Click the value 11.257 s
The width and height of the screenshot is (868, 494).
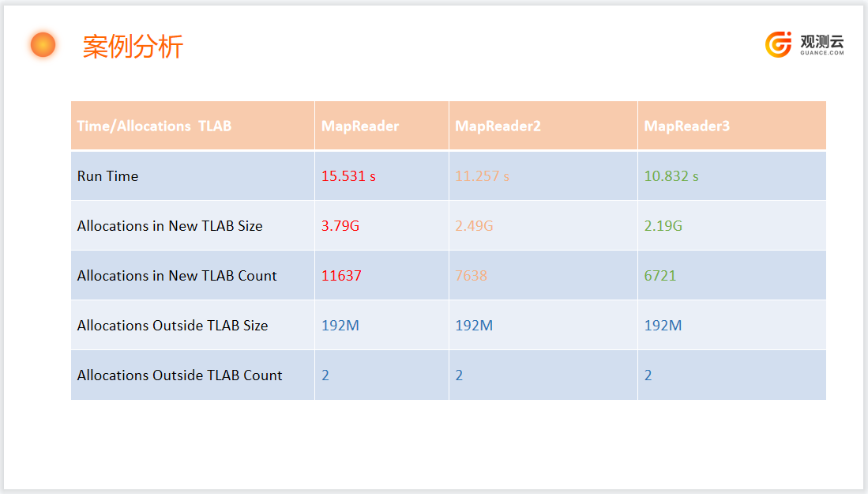482,176
